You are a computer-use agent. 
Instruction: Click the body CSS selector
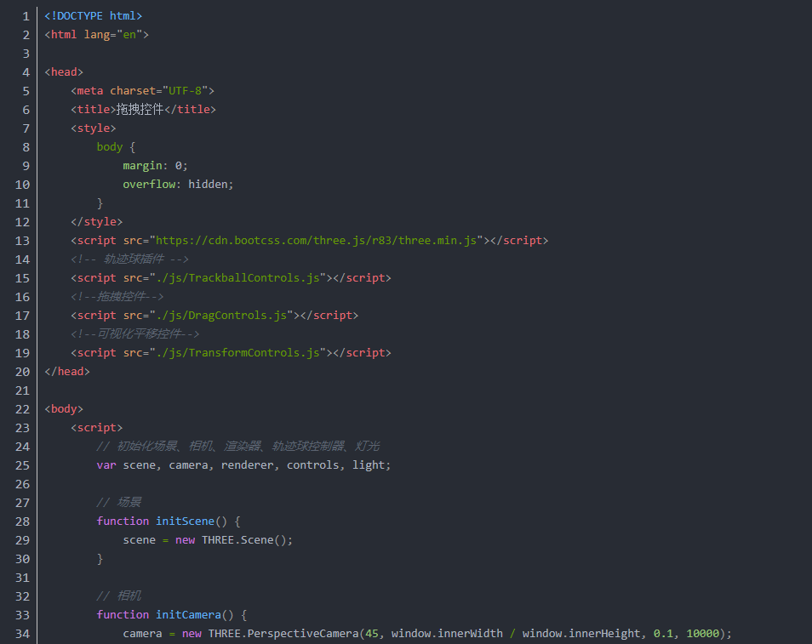coord(110,147)
